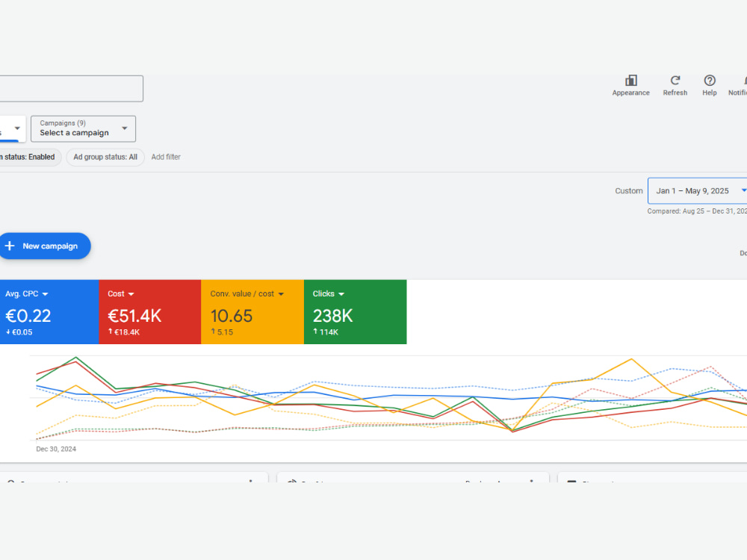Click the empty search field at top
747x560 pixels.
[x=71, y=89]
